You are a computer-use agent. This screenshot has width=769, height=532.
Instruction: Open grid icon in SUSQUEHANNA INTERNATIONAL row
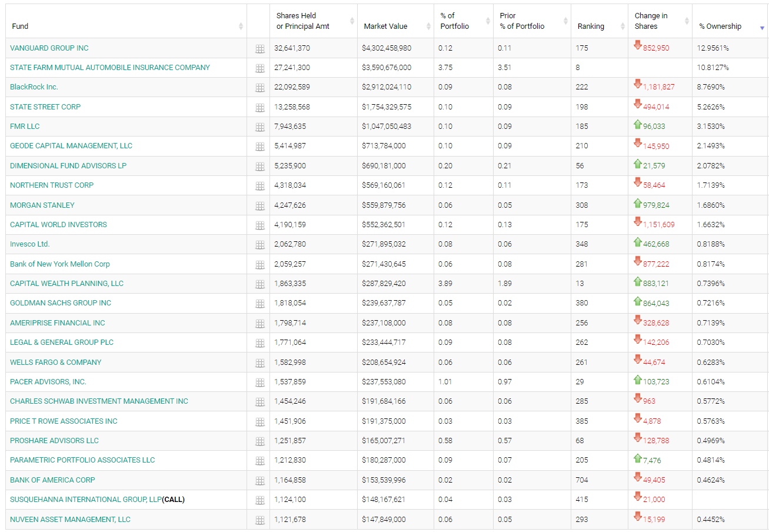(259, 500)
